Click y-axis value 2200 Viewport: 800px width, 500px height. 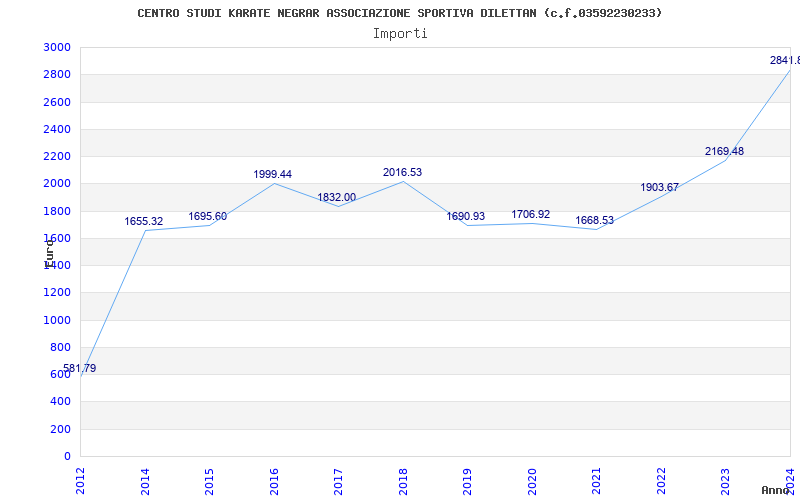[x=57, y=156]
